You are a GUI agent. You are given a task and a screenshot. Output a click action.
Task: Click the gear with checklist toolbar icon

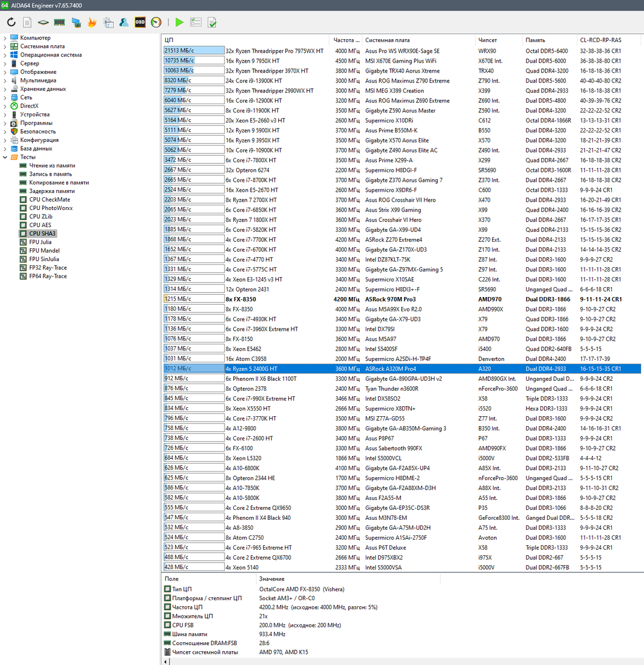tap(108, 22)
